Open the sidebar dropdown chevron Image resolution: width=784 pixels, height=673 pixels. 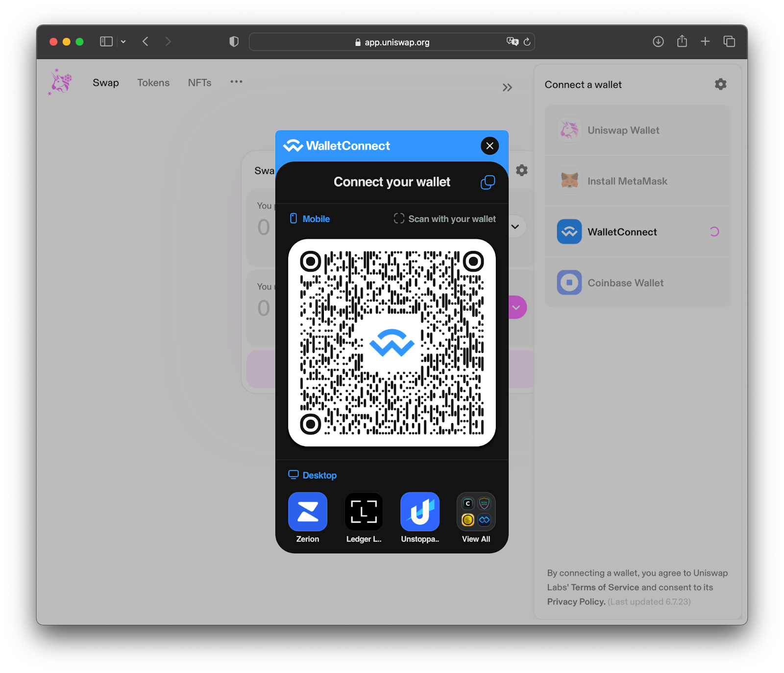pyautogui.click(x=123, y=42)
